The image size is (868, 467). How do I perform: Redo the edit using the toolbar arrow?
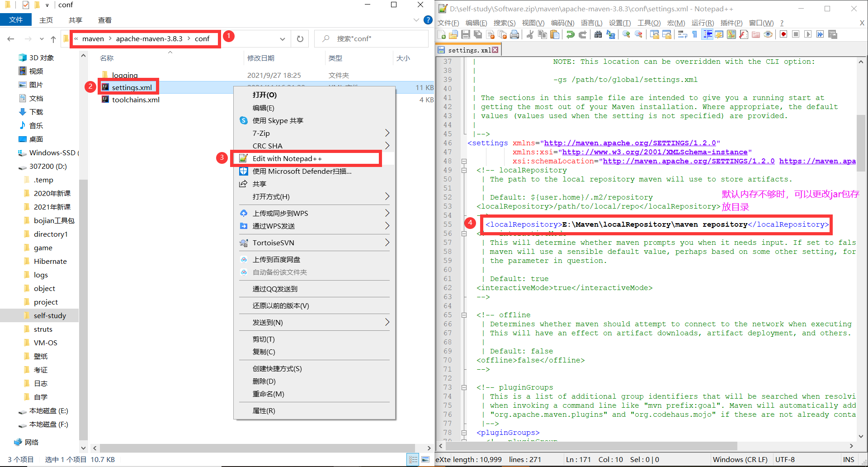(583, 35)
